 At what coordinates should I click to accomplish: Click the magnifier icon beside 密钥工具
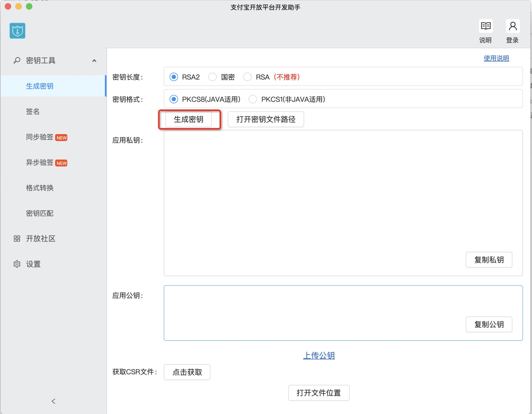point(17,60)
